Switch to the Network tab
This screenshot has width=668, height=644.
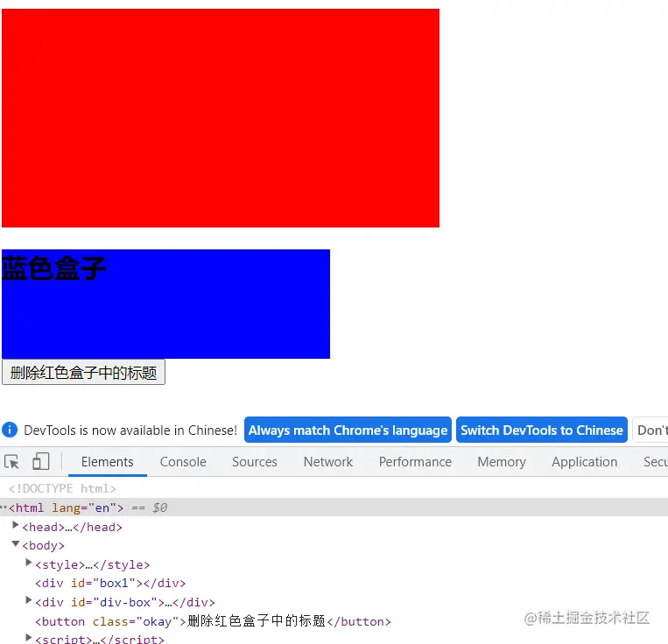[x=328, y=462]
